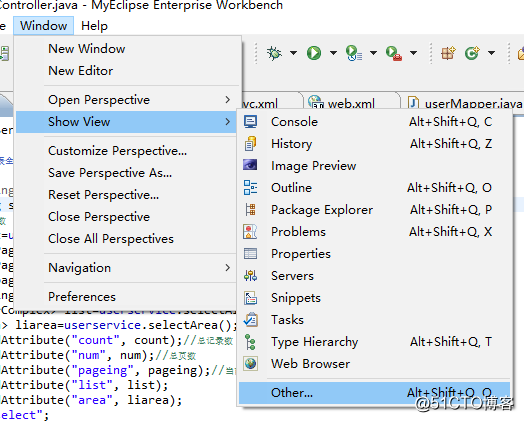Show the History view
This screenshot has width=524, height=422.
[x=374, y=144]
